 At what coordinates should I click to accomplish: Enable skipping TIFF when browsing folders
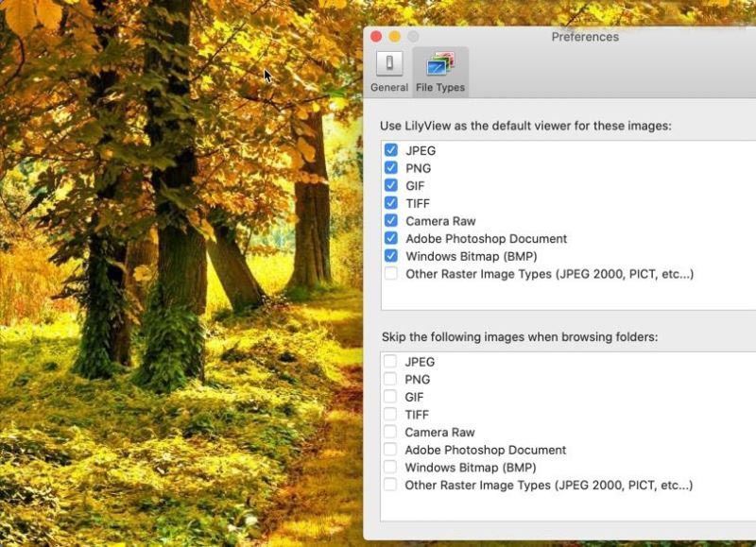tap(390, 414)
